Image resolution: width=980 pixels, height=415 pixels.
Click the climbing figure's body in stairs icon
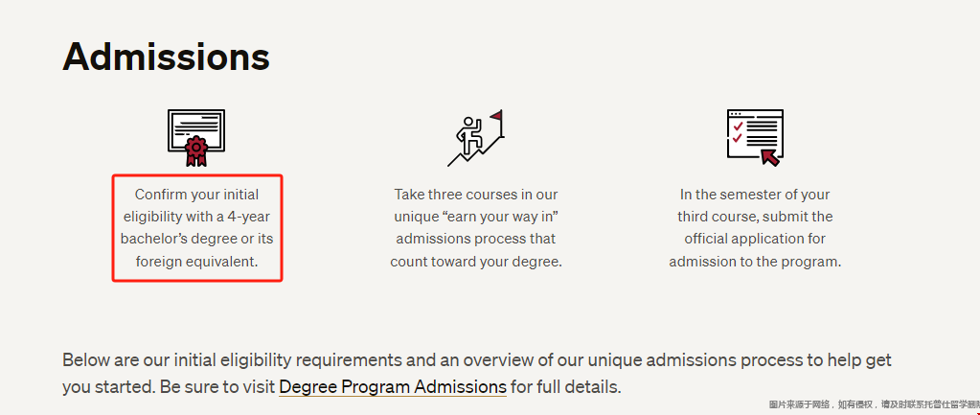pos(467,131)
